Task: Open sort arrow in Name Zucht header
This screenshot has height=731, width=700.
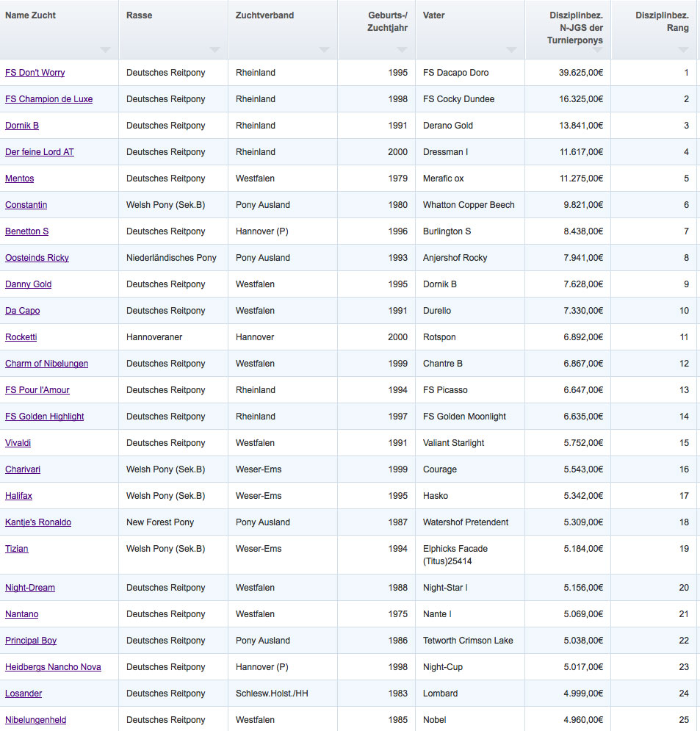Action: click(x=105, y=50)
